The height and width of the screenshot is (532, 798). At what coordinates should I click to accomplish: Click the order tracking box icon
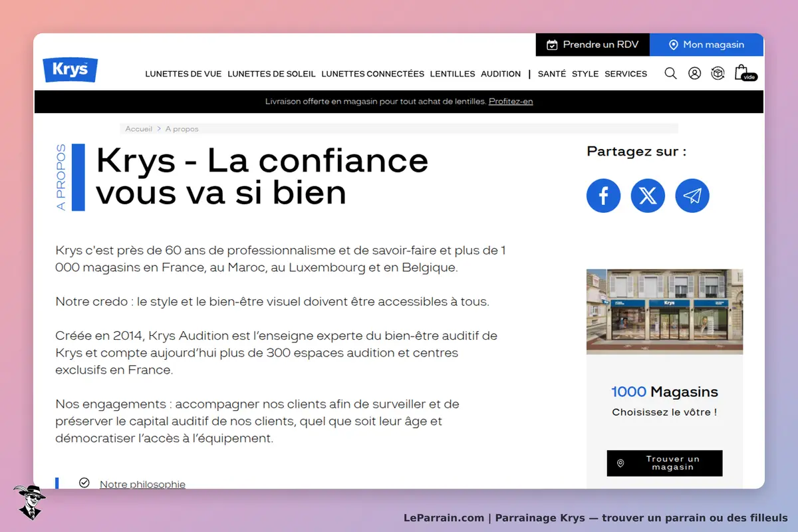coord(718,73)
